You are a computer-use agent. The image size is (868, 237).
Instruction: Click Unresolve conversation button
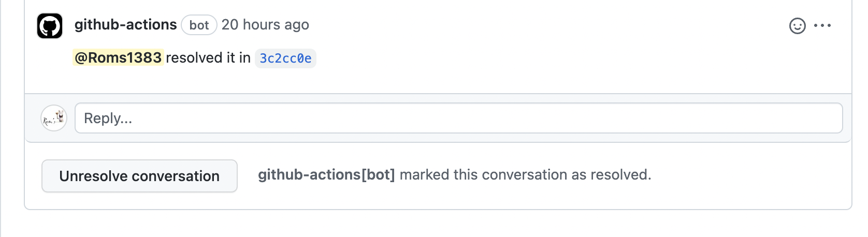coord(139,176)
